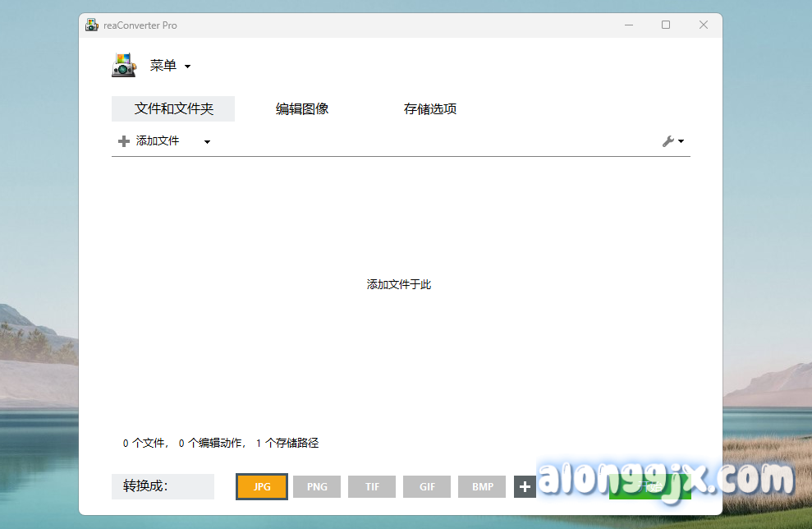The width and height of the screenshot is (812, 529).
Task: Click the 添加文件 text button
Action: click(158, 141)
